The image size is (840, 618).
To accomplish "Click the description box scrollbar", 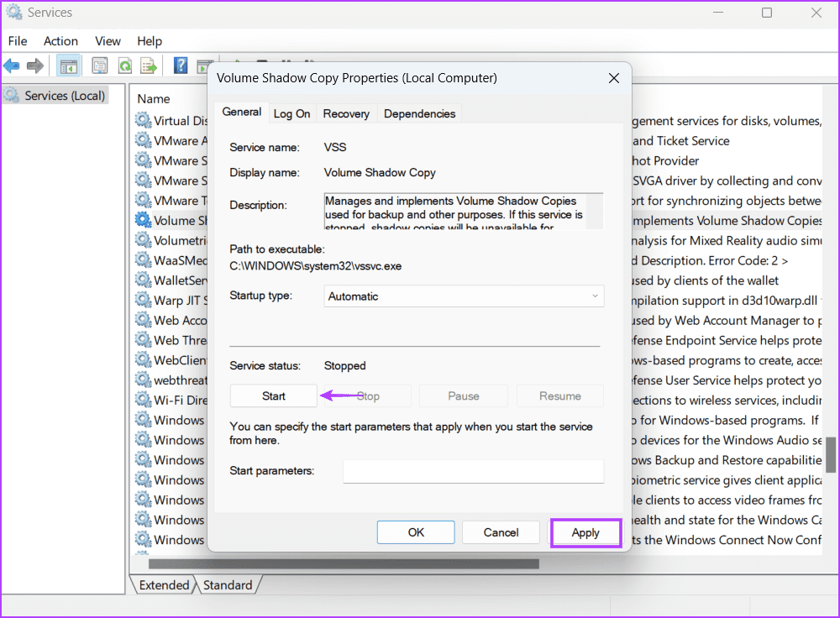I will coord(595,211).
